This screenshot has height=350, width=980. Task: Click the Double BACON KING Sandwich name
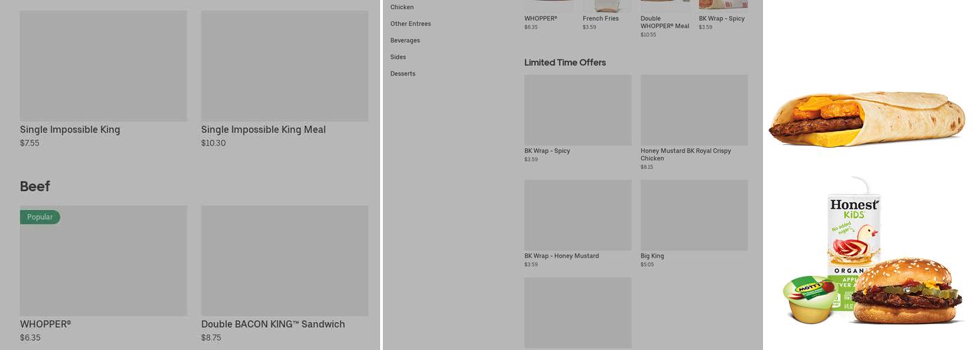(273, 324)
